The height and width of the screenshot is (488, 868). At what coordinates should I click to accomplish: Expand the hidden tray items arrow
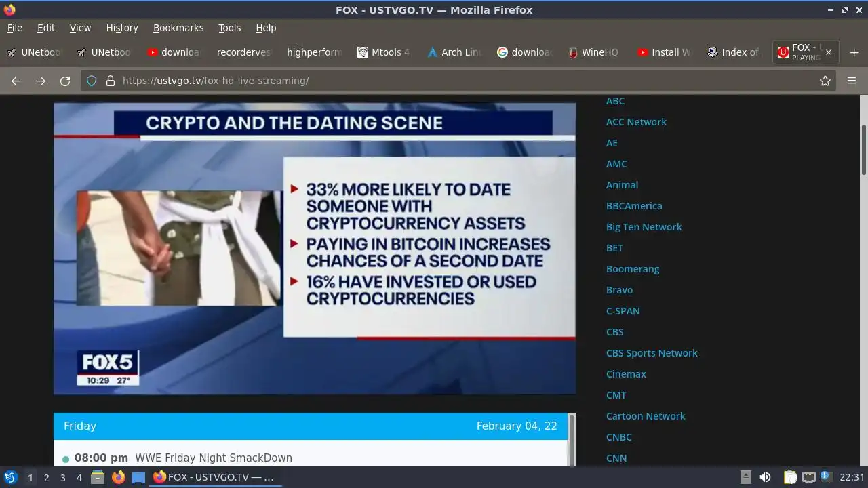745,477
